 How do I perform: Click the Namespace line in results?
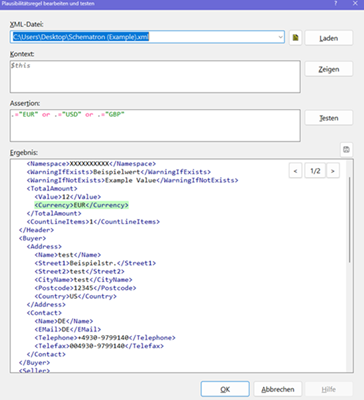click(x=91, y=164)
